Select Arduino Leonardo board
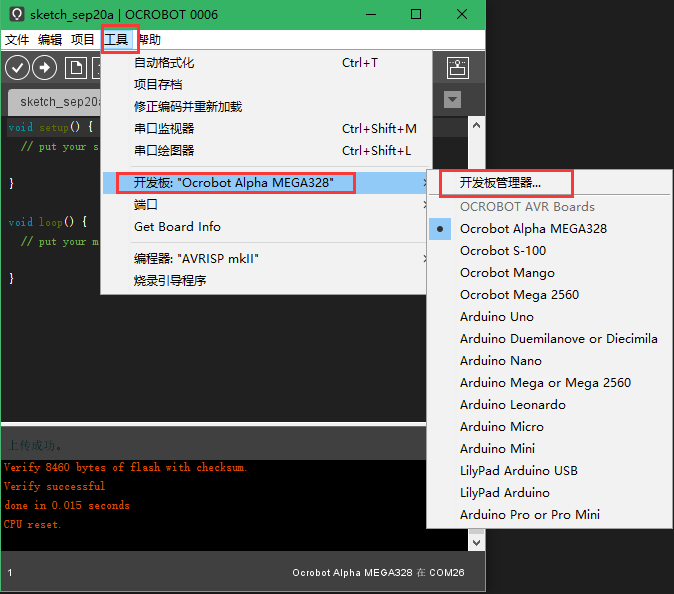 pyautogui.click(x=550, y=404)
